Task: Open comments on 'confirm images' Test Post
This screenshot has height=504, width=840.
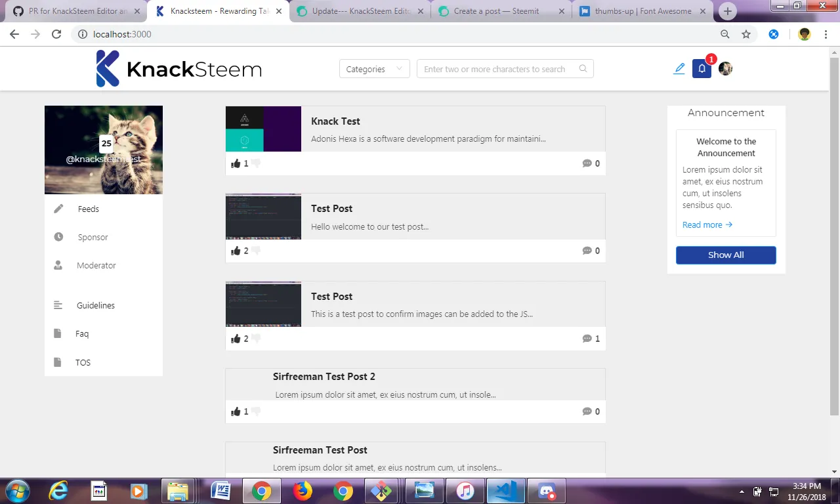Action: pyautogui.click(x=587, y=339)
